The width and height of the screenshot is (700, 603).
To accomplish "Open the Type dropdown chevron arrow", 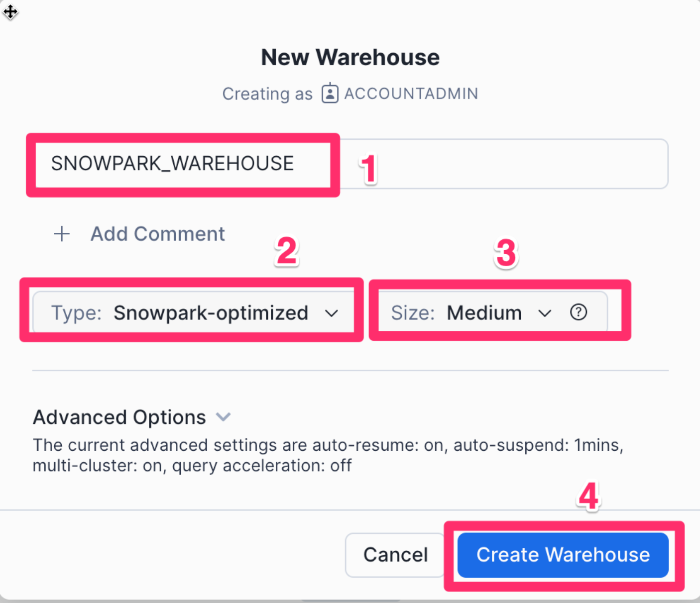I will coord(332,313).
